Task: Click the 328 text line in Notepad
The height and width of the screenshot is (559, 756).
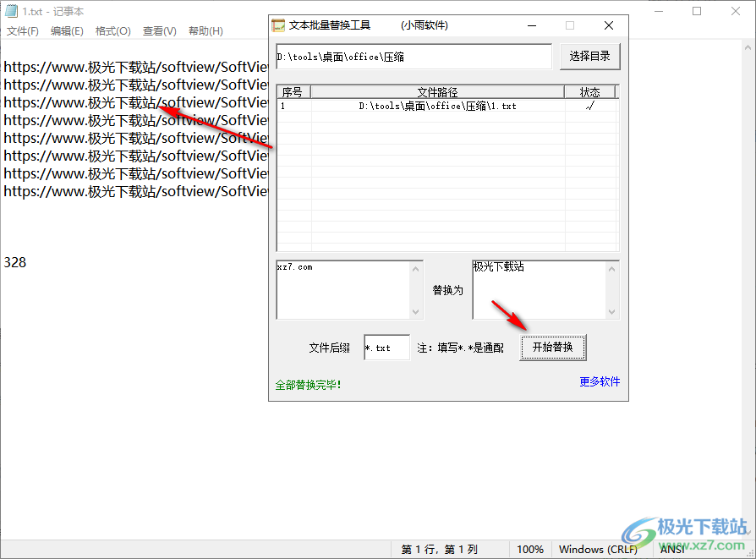Action: tap(15, 262)
